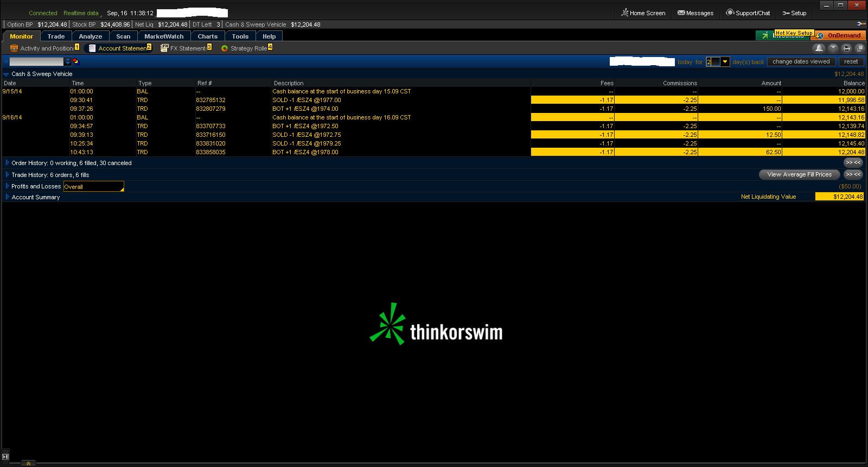Expand the Account Summary section
Viewport: 868px width, 467px height.
coord(7,197)
